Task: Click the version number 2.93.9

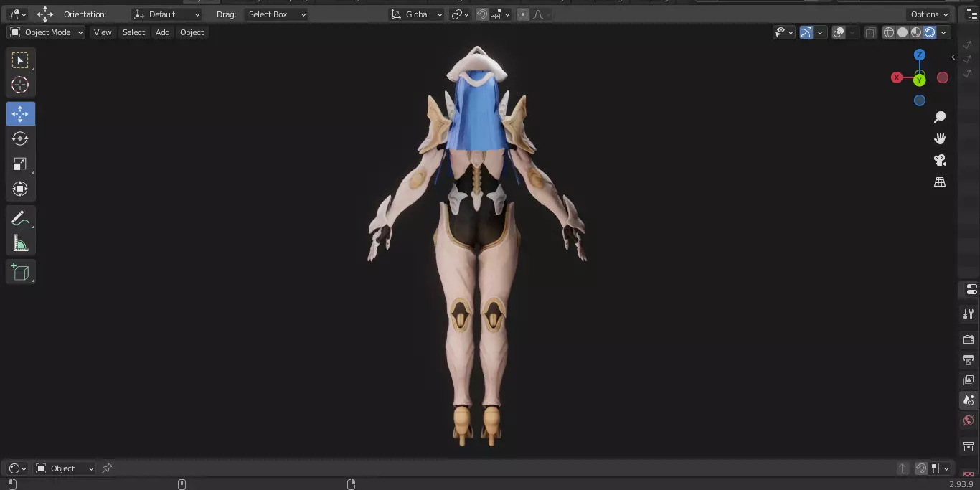Action: pyautogui.click(x=962, y=484)
